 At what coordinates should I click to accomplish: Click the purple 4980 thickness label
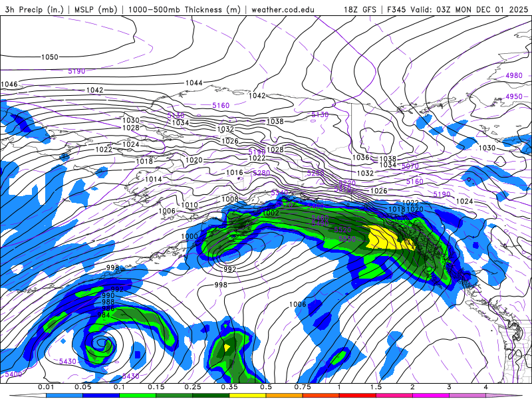coord(514,75)
